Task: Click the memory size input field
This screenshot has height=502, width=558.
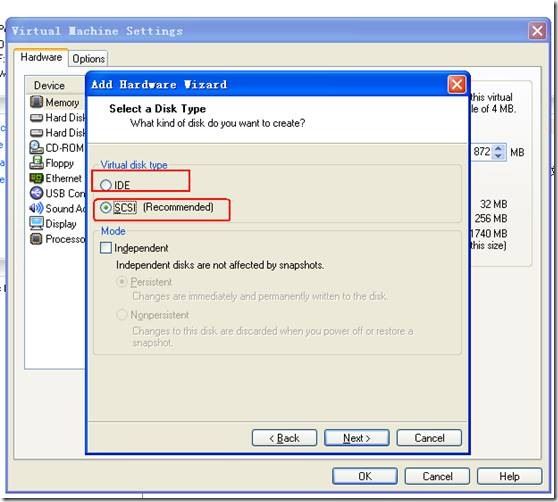Action: coord(482,152)
